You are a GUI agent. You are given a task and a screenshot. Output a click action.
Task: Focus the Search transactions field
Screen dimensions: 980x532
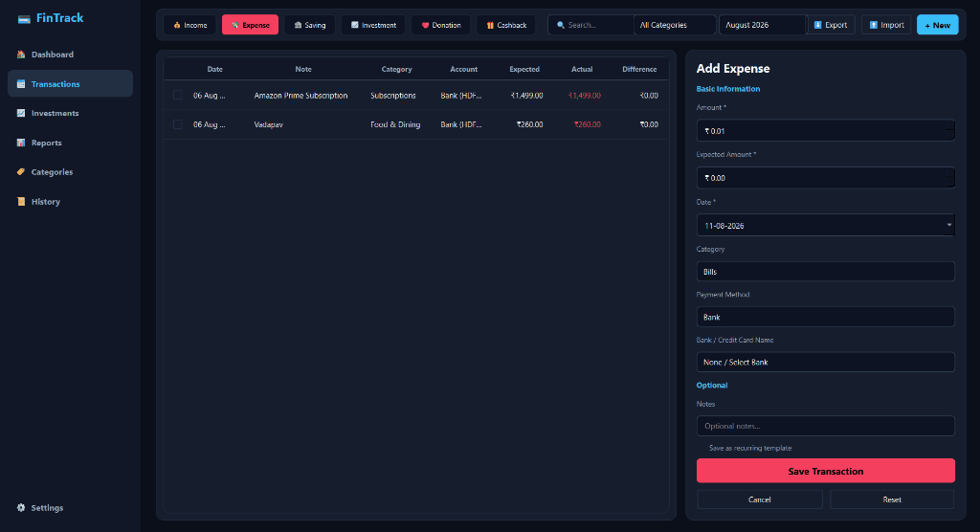(x=590, y=25)
